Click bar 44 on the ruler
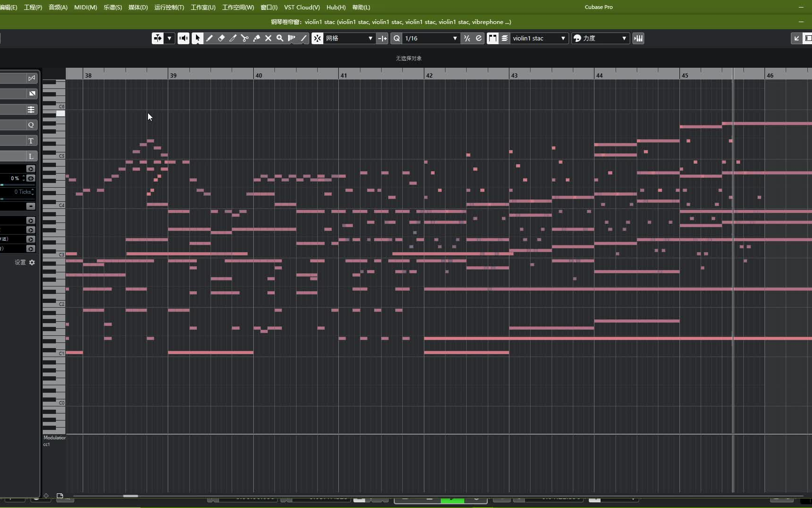The height and width of the screenshot is (508, 812). coord(599,75)
